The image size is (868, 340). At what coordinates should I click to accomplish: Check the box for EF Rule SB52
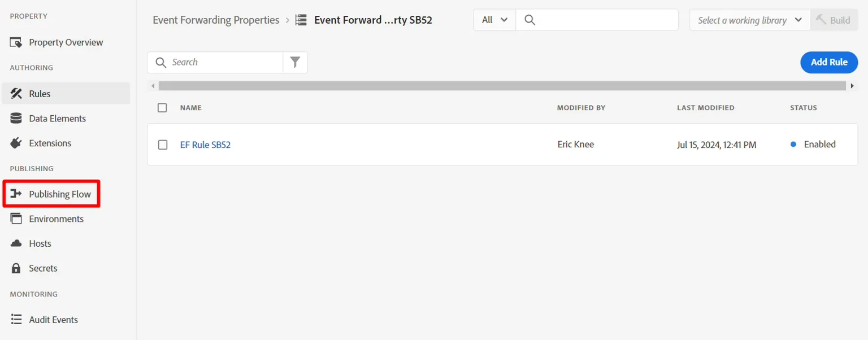(x=163, y=145)
